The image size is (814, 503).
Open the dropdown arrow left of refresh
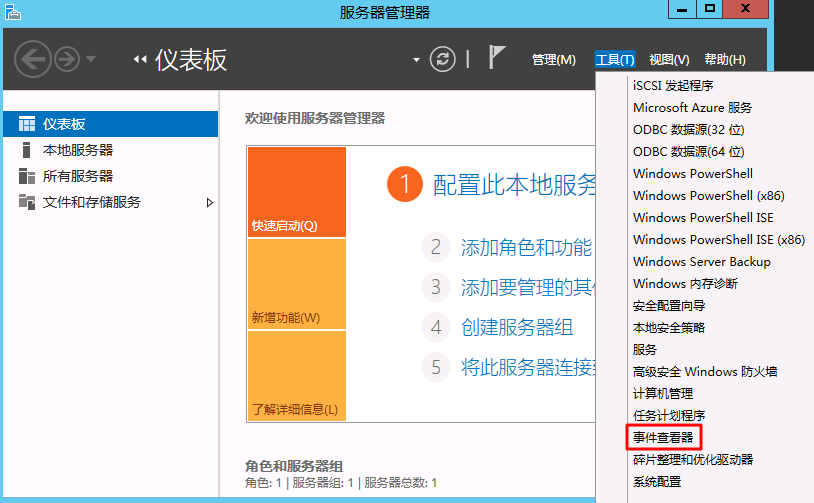pos(416,60)
